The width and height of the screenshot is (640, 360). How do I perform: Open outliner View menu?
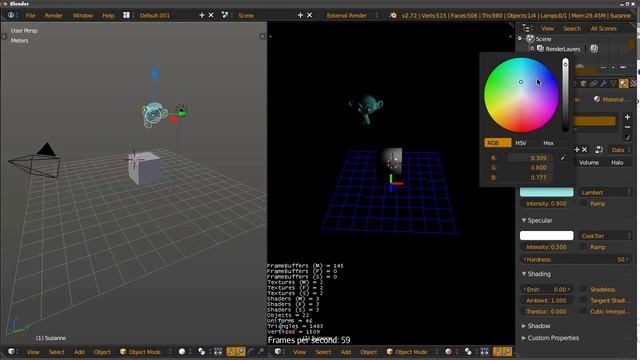[547, 29]
